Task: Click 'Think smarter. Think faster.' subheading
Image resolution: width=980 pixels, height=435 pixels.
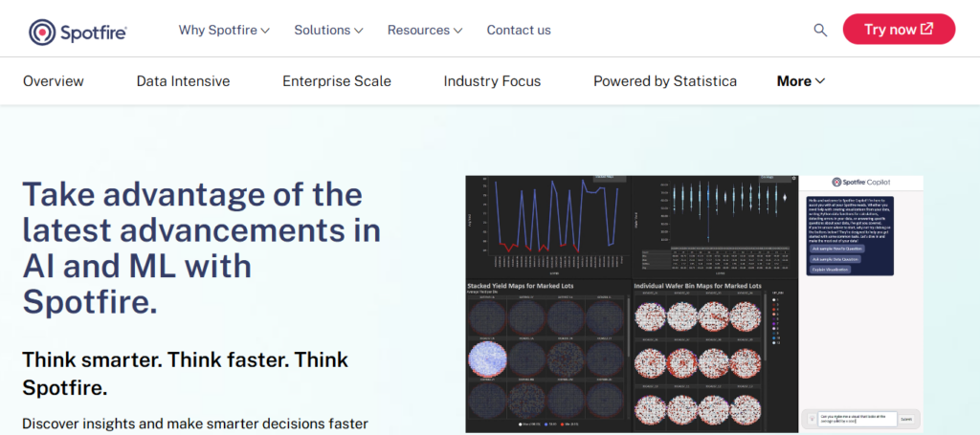Action: (186, 373)
